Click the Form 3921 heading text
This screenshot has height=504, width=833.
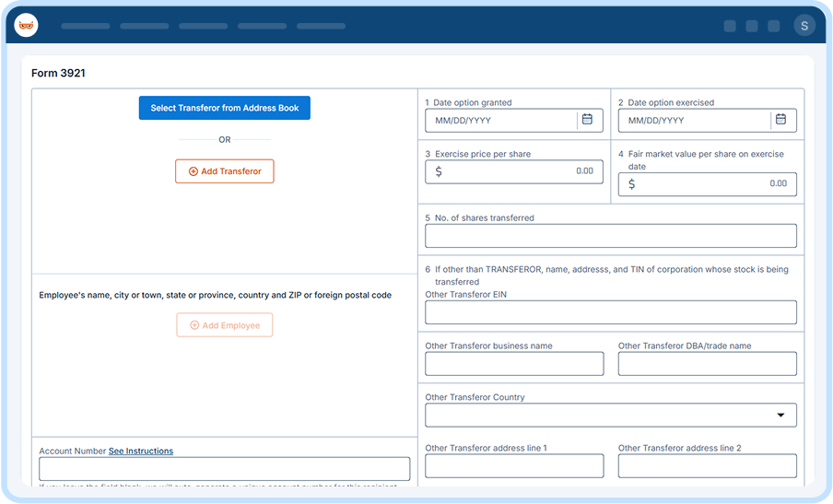58,74
